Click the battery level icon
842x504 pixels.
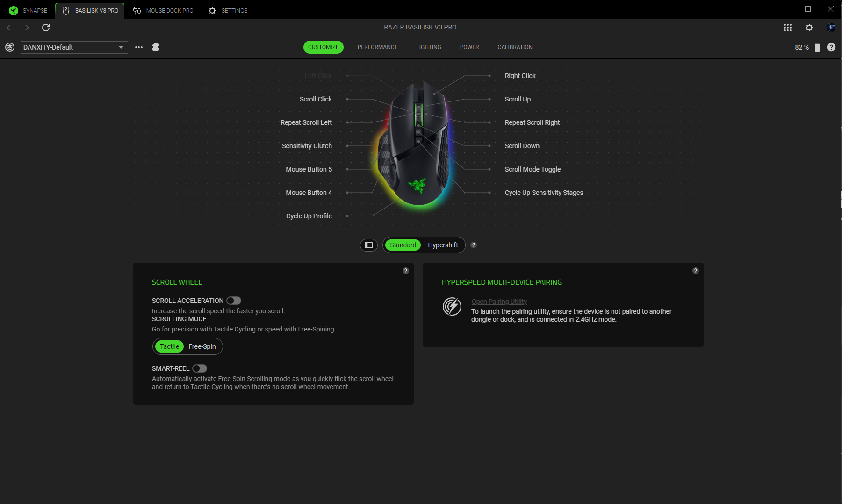click(x=817, y=47)
